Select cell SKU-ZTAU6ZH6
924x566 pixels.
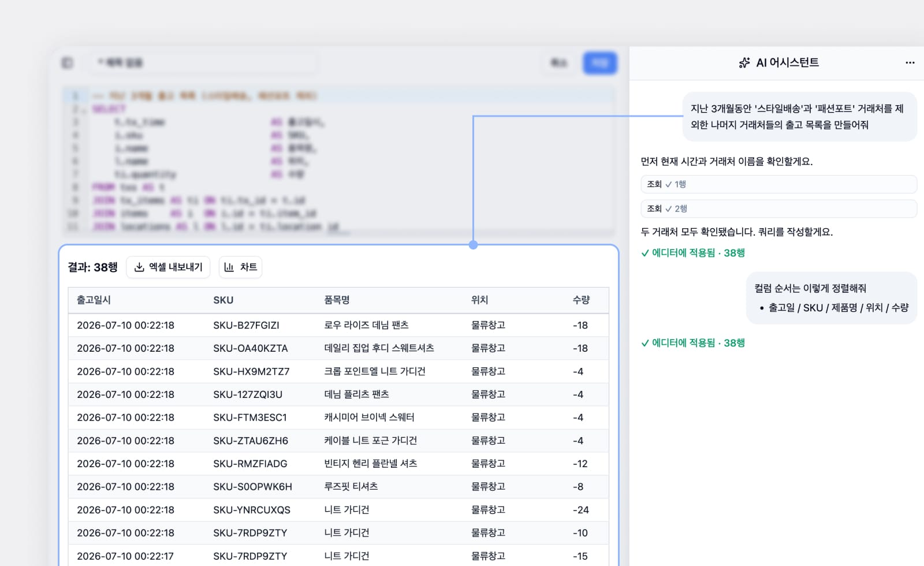click(250, 441)
